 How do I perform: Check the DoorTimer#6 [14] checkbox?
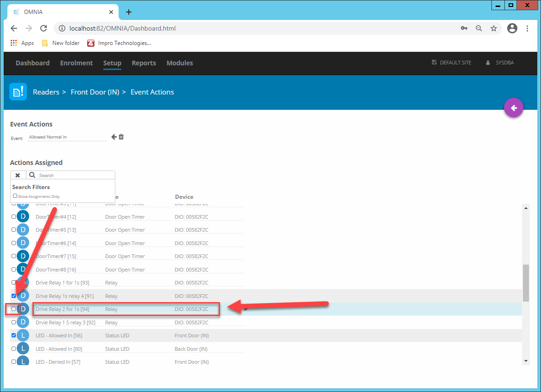click(x=13, y=243)
